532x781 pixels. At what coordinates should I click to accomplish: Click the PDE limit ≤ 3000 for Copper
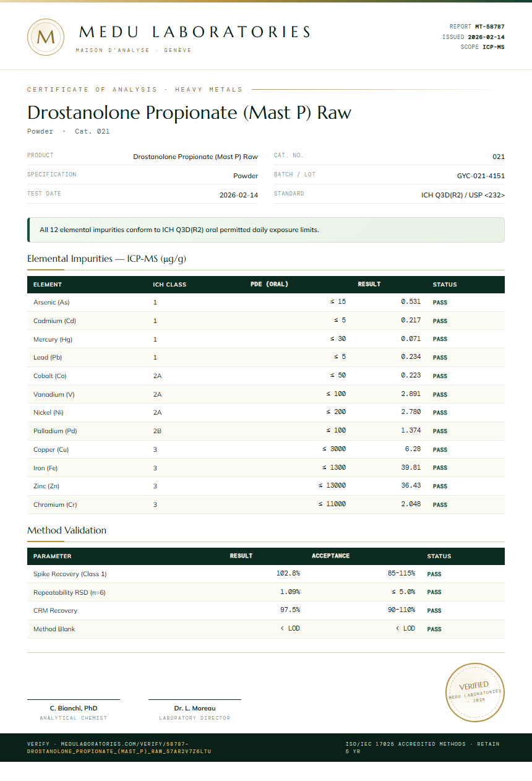tap(334, 449)
